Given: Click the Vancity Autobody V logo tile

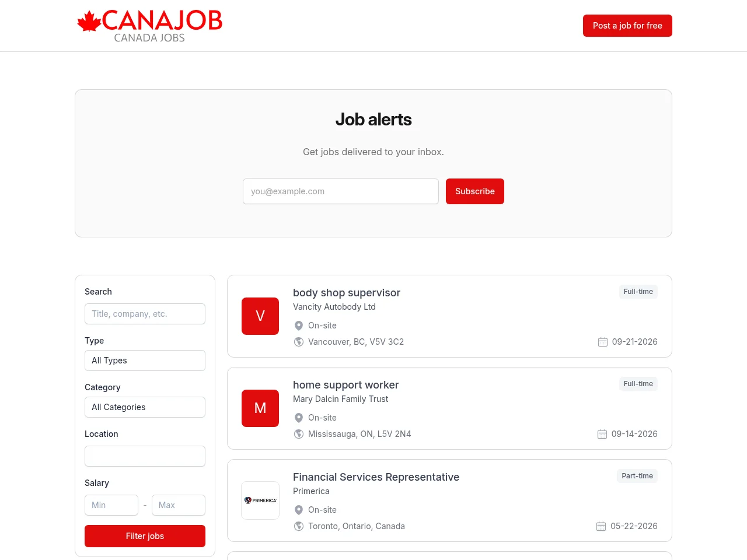Looking at the screenshot, I should pyautogui.click(x=260, y=316).
